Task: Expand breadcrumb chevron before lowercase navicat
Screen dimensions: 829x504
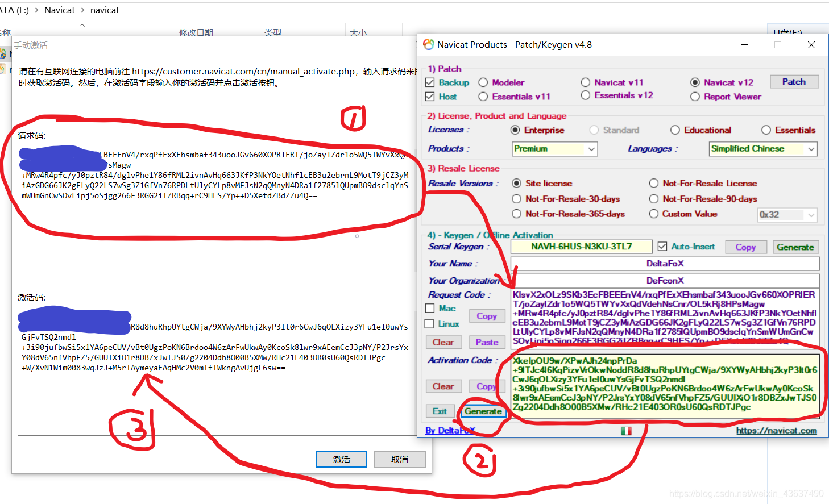Action: [83, 10]
